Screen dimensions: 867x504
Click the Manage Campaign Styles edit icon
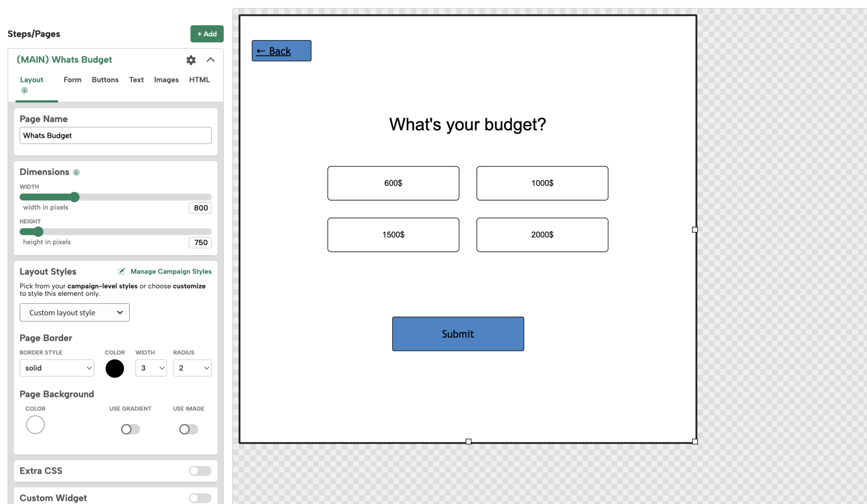(x=122, y=272)
